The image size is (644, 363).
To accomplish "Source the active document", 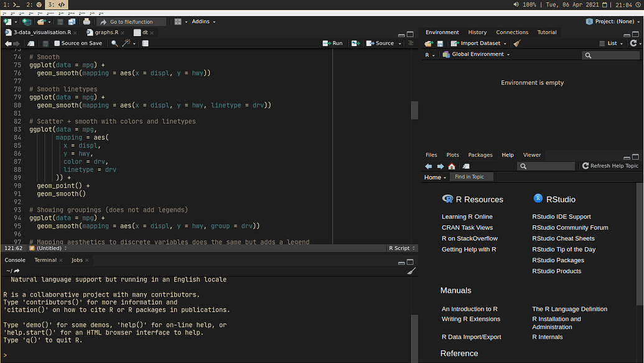I will [380, 43].
